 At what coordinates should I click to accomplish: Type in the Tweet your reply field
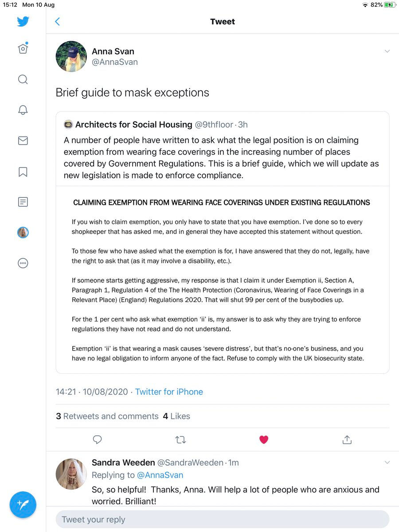click(222, 519)
